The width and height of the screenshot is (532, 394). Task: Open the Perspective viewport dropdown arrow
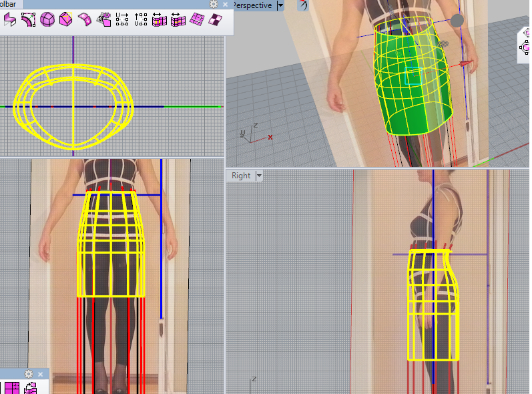point(280,5)
